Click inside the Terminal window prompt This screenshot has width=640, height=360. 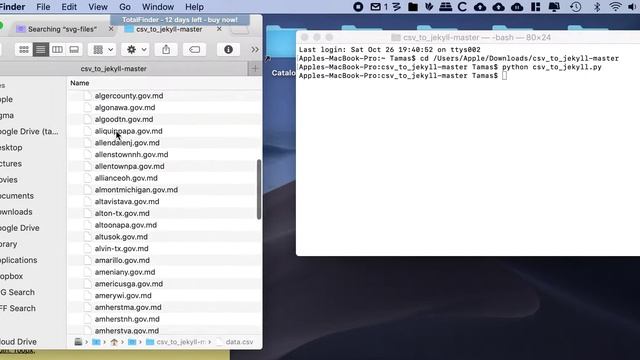[x=504, y=76]
